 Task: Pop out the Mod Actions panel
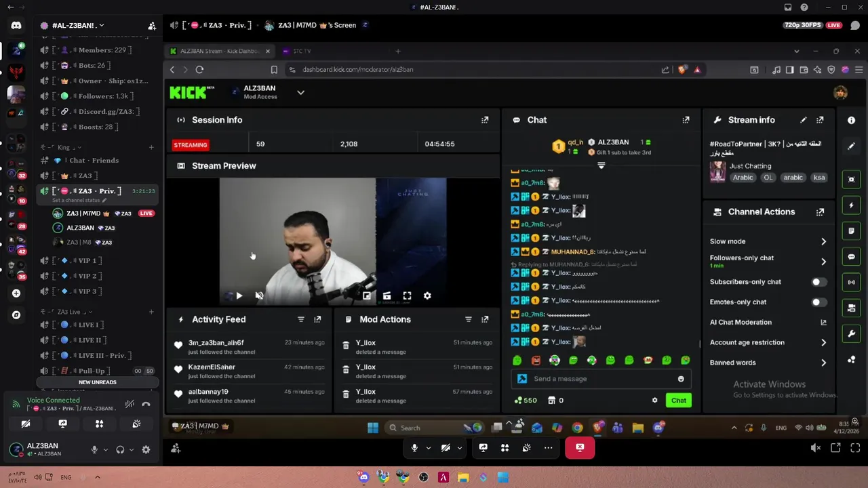pos(485,319)
